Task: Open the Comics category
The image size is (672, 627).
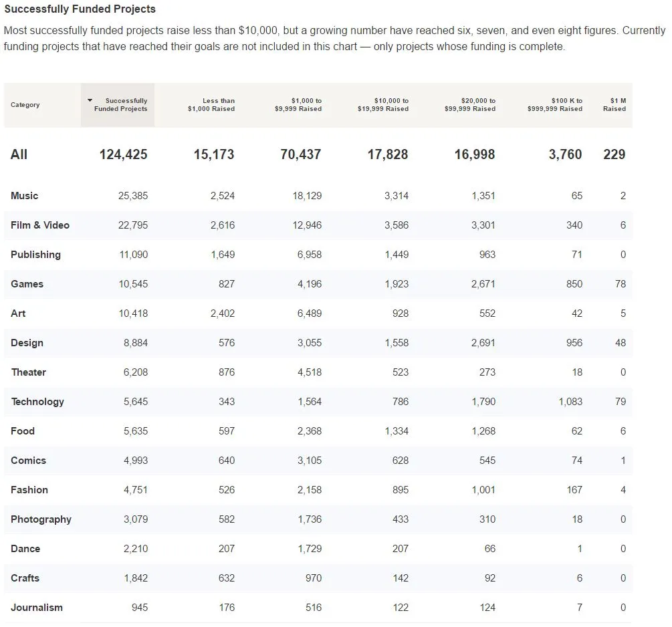Action: (x=28, y=461)
